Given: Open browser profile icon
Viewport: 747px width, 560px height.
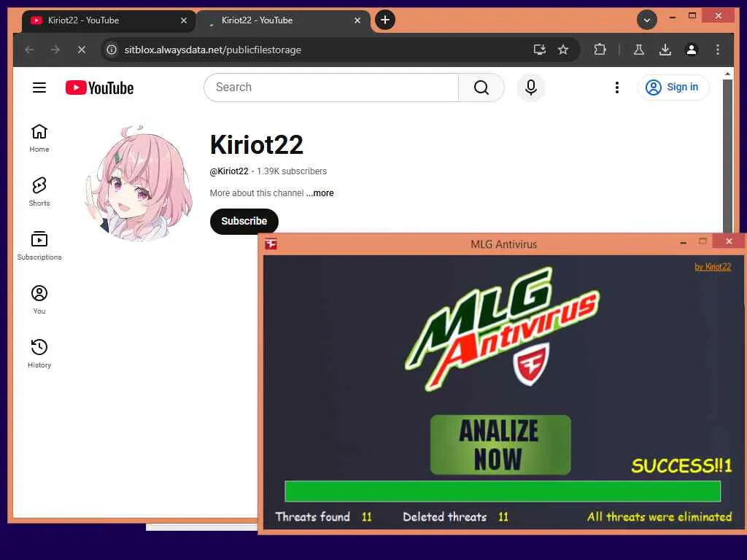Looking at the screenshot, I should (692, 50).
